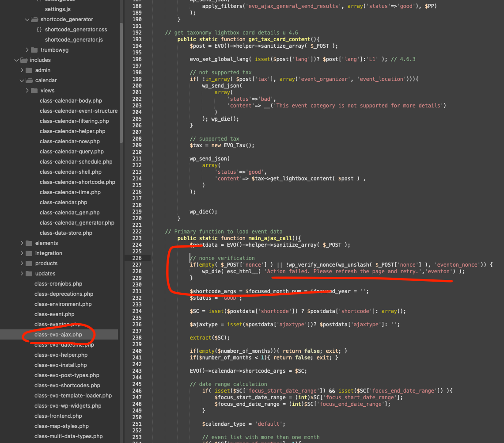Viewport: 504px width, 443px height.
Task: Open class-cronjobs.php
Action: 58,284
